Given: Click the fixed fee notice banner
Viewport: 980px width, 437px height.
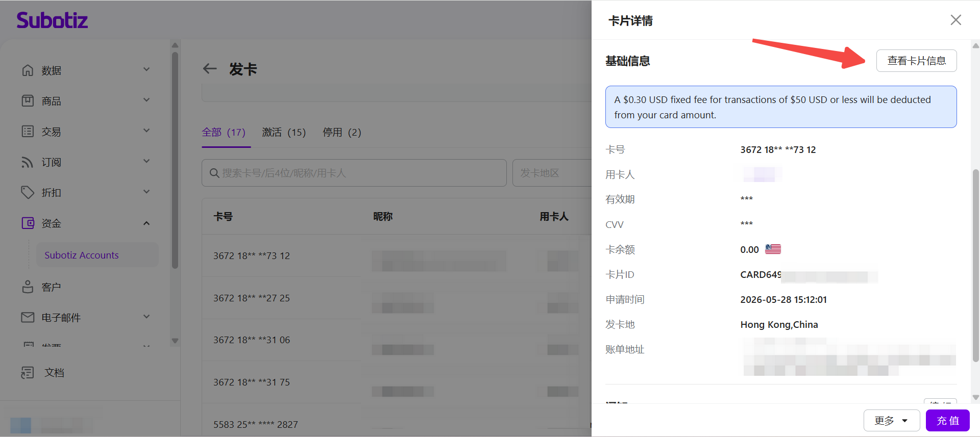Looking at the screenshot, I should pos(781,107).
